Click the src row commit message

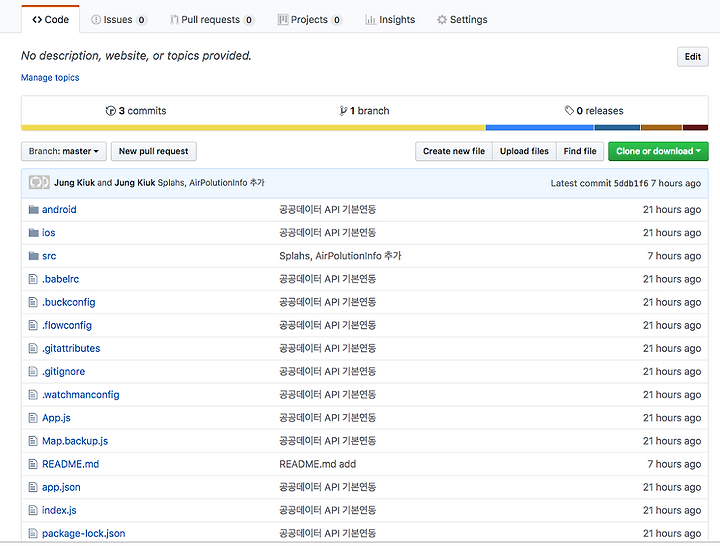(x=340, y=256)
